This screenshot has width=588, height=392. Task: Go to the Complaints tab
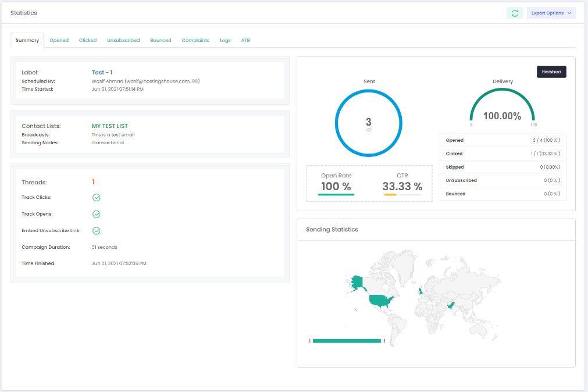tap(195, 40)
